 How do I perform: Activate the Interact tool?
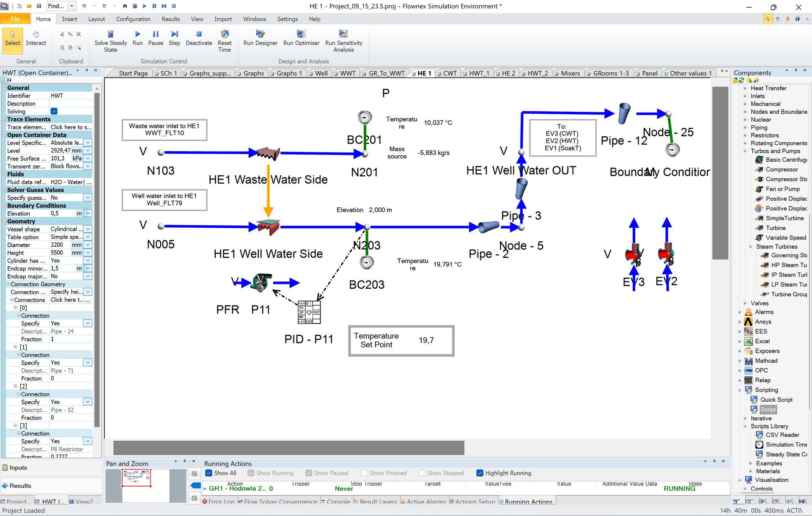[x=36, y=38]
